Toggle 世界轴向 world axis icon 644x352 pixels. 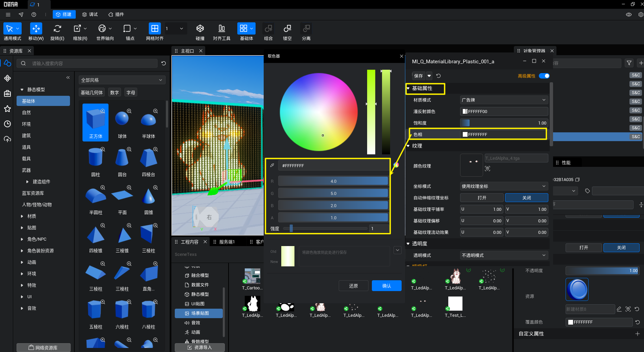(102, 28)
